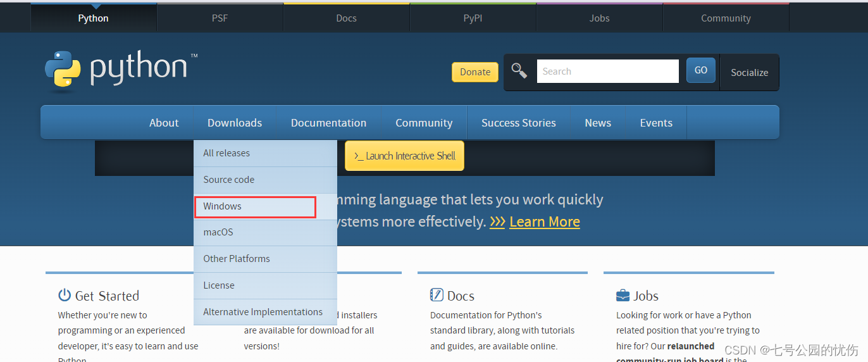
Task: Go to the PyPI top tab
Action: click(x=473, y=18)
